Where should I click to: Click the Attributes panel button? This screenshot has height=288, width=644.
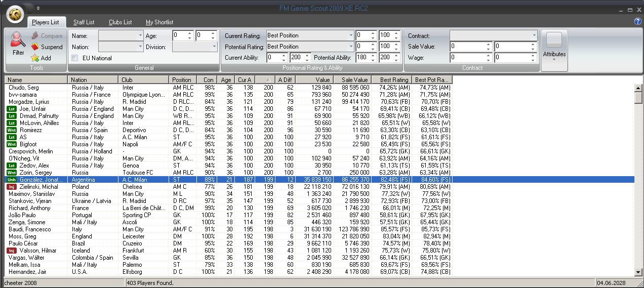[554, 50]
